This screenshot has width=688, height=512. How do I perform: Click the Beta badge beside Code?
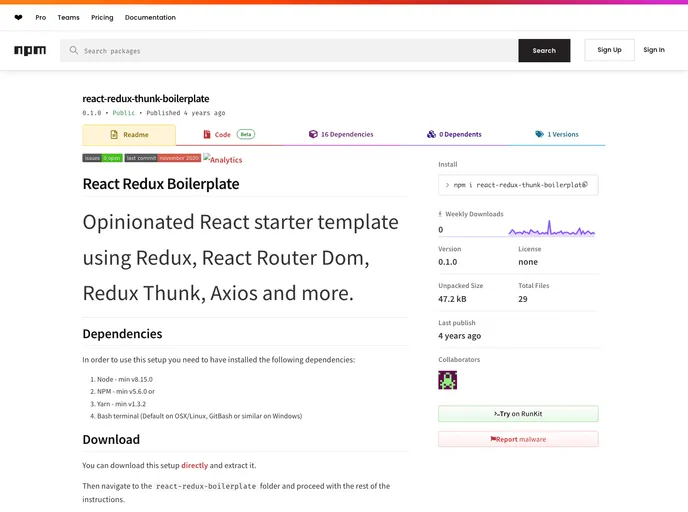click(246, 134)
